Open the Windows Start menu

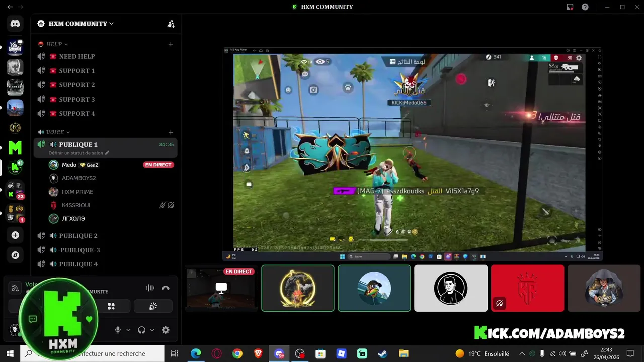coord(10,354)
